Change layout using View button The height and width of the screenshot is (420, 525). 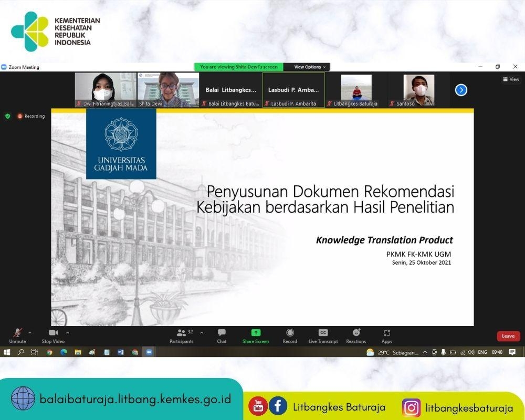click(511, 79)
